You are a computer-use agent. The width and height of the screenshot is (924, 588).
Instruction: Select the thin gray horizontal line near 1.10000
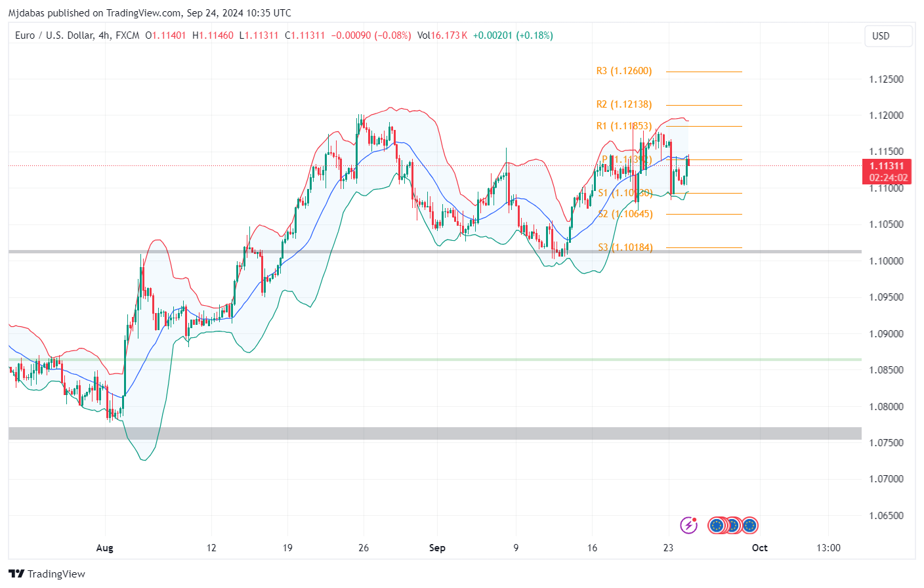tap(394, 251)
